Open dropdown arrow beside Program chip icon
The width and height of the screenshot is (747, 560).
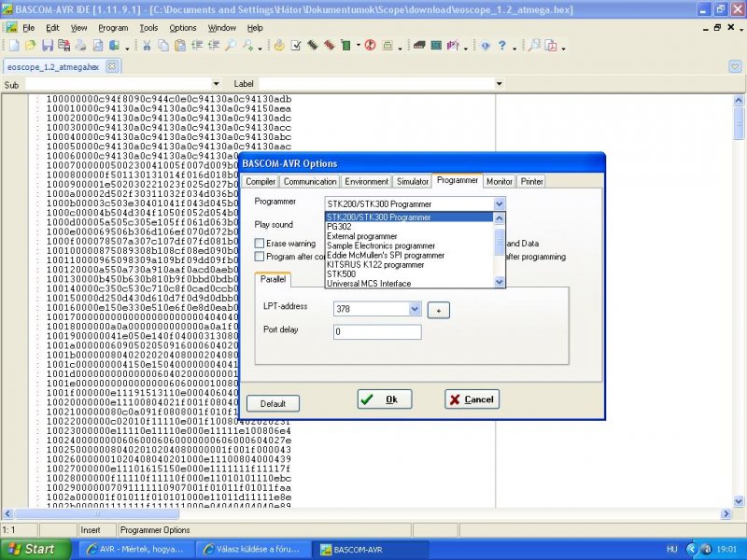[359, 46]
